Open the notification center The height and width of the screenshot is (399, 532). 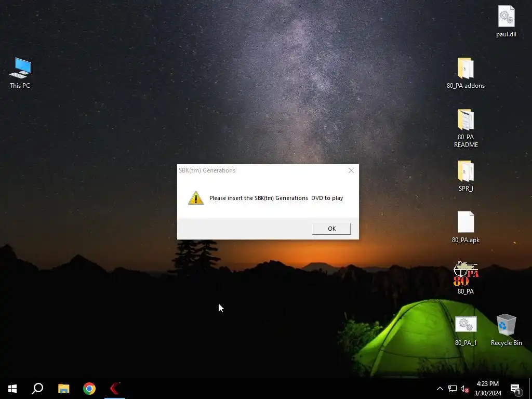click(515, 389)
